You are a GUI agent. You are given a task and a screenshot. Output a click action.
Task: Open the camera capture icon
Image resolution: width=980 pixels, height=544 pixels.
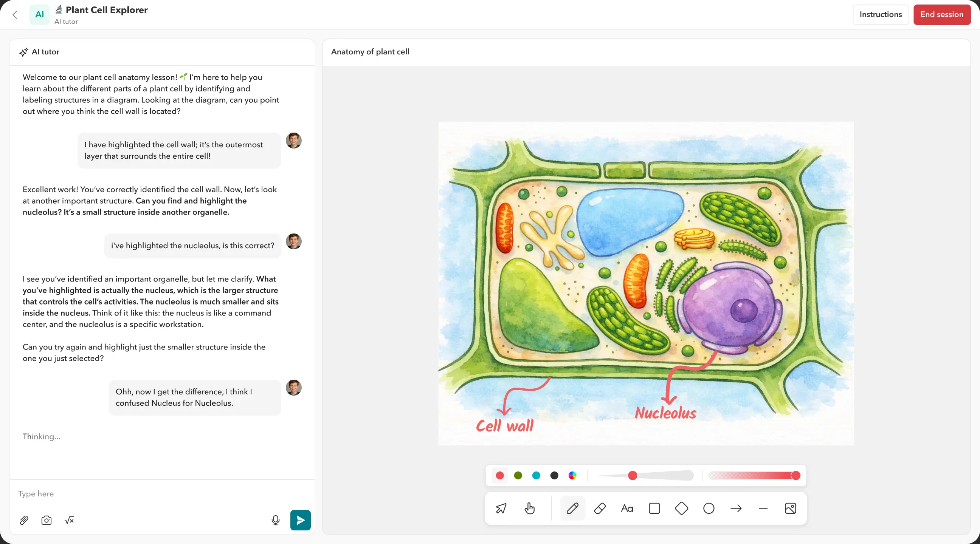47,520
